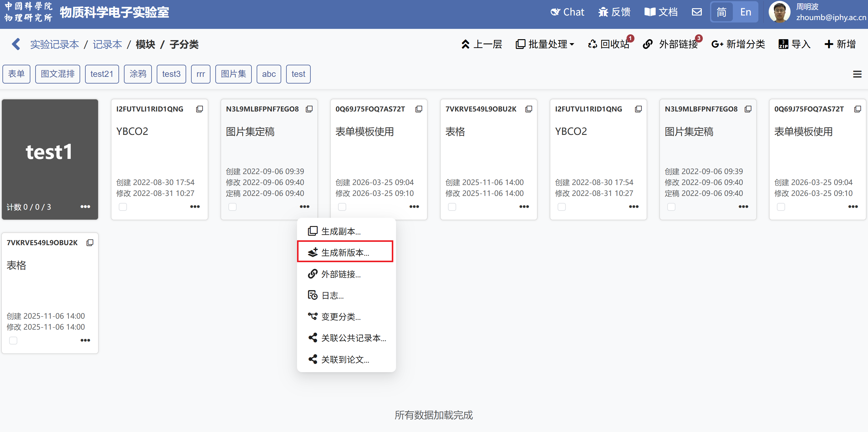Choose 生成新版本 from context menu

coord(345,252)
